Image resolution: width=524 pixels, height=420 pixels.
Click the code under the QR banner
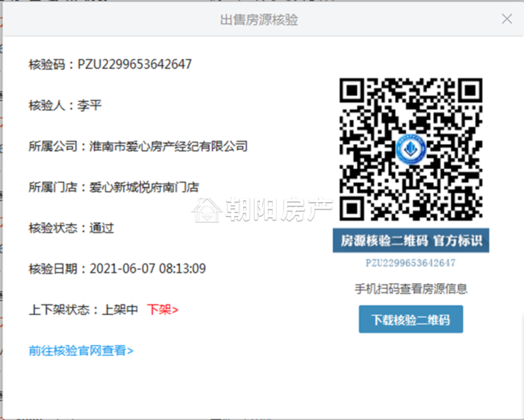[410, 263]
